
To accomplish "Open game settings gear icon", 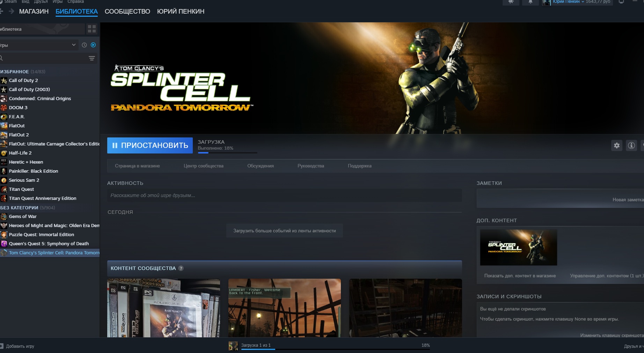I will point(617,145).
